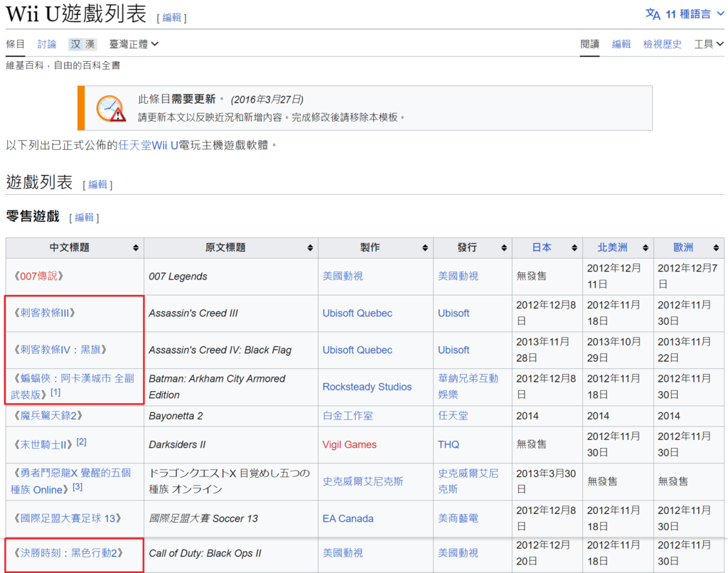Open the 日本 column header link
The height and width of the screenshot is (573, 728).
point(542,247)
